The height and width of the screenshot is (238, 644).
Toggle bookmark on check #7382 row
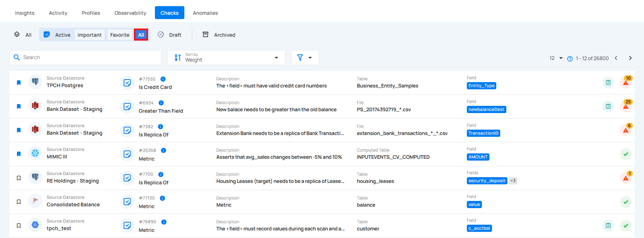click(x=19, y=130)
